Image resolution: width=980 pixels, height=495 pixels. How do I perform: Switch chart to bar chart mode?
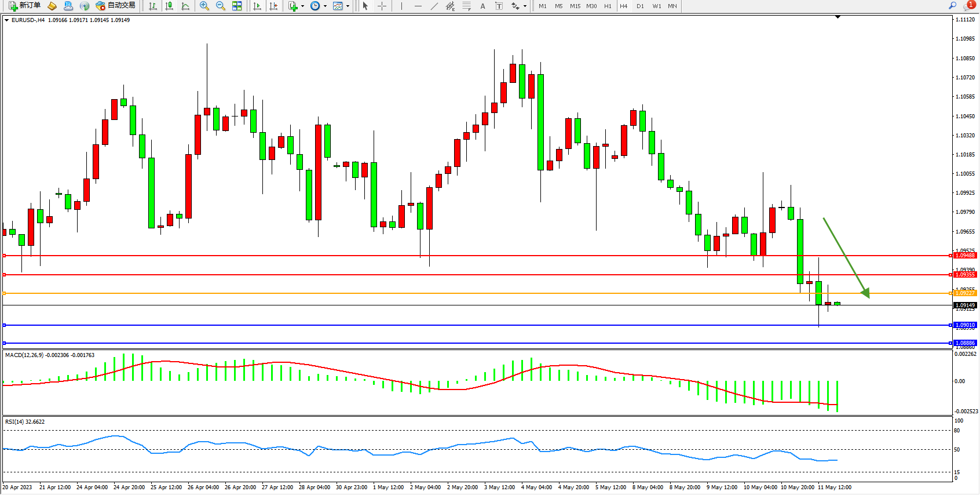[153, 6]
